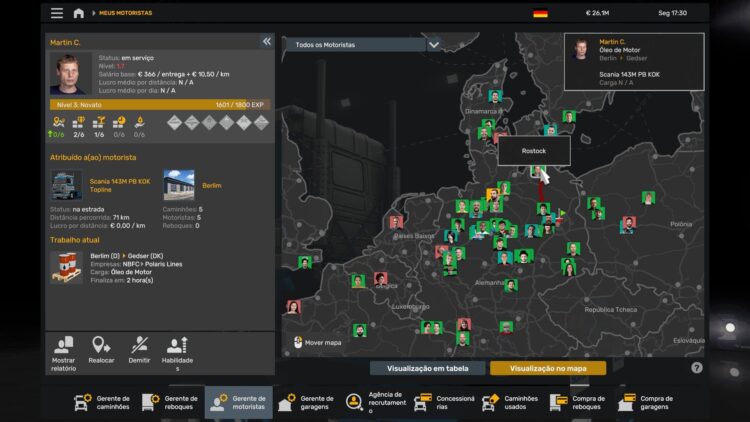The width and height of the screenshot is (750, 422).
Task: Click the MEUS MOTORISTAS breadcrumb
Action: click(125, 13)
